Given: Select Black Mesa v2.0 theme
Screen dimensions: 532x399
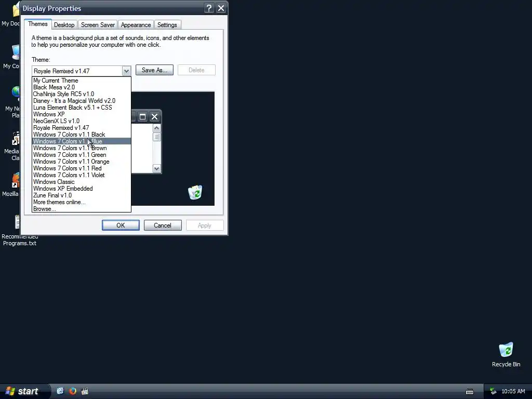Looking at the screenshot, I should pyautogui.click(x=82, y=87).
